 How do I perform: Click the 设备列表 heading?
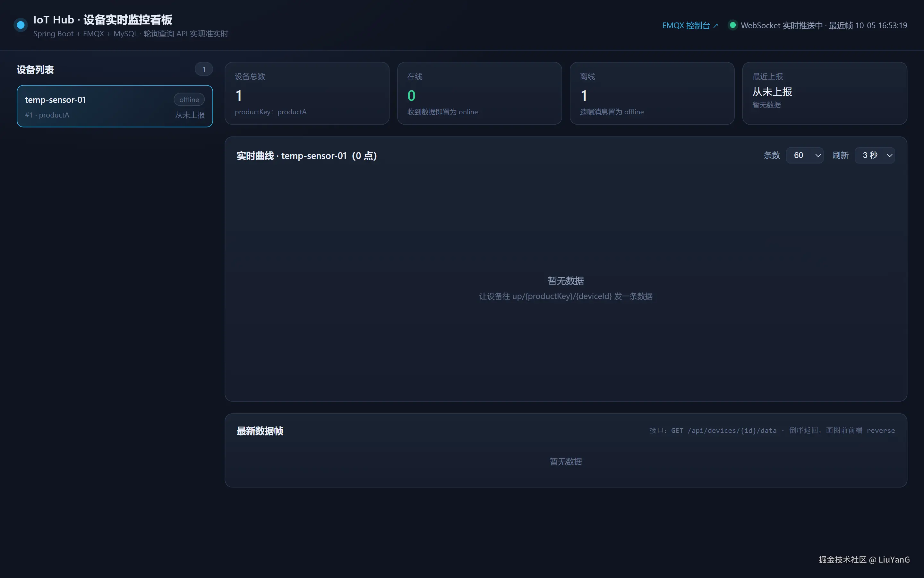point(35,70)
